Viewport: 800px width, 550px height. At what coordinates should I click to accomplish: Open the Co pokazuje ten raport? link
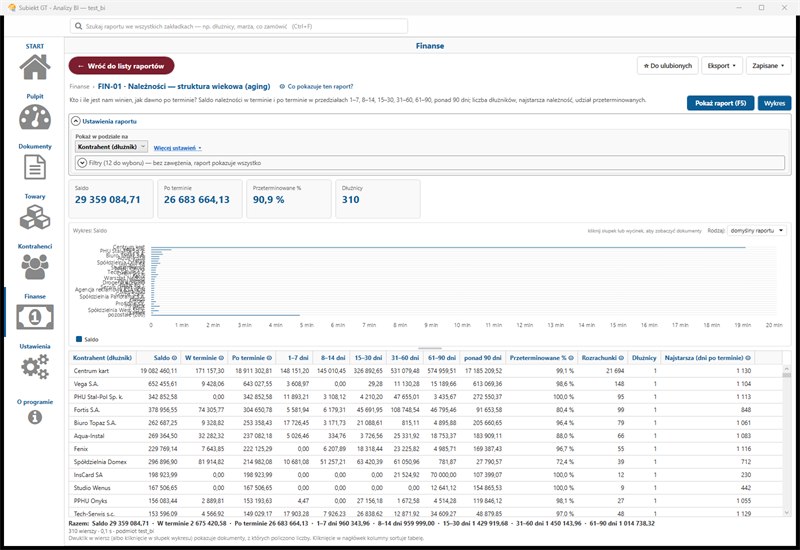[x=316, y=87]
